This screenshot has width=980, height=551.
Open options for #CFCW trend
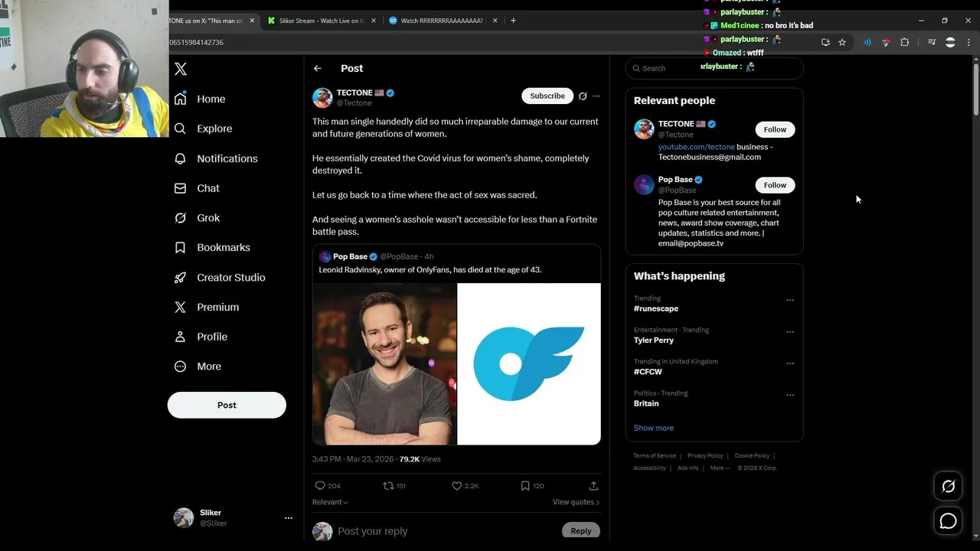[x=790, y=364]
